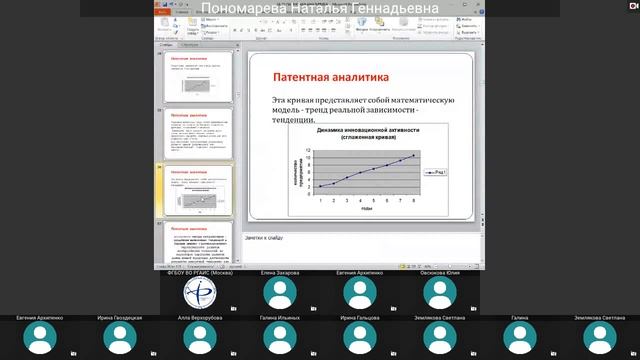Click camera icon on Галина Ильиных tile
The image size is (640, 360).
click(x=313, y=353)
